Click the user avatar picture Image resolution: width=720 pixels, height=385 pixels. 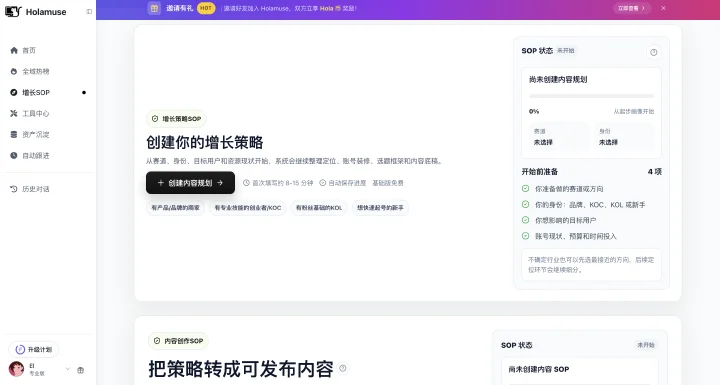click(17, 369)
